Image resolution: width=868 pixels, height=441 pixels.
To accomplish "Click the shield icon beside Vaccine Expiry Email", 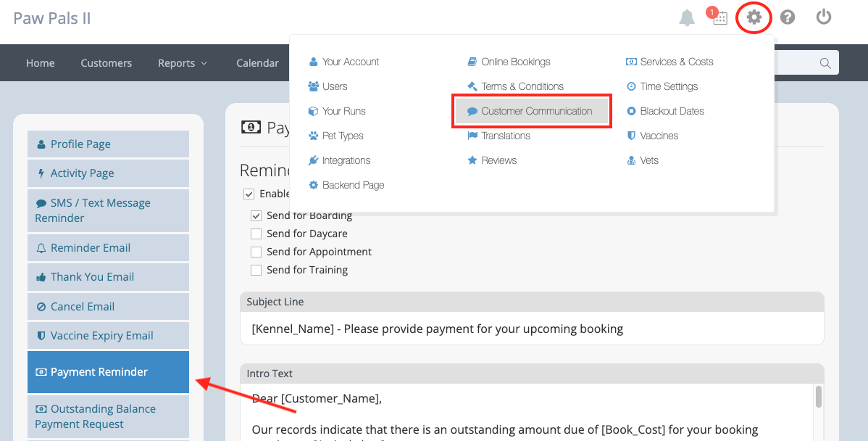I will coord(41,336).
